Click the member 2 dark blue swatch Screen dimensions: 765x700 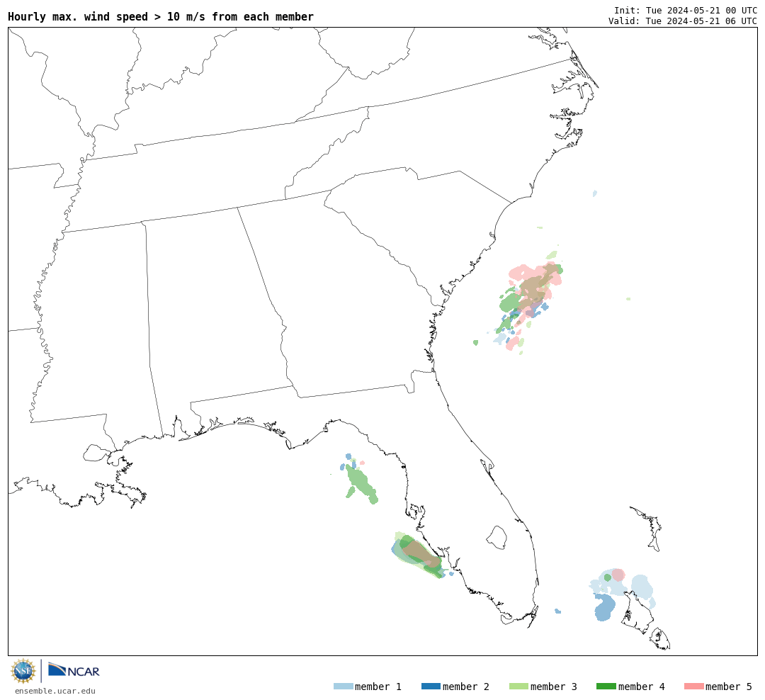431,687
